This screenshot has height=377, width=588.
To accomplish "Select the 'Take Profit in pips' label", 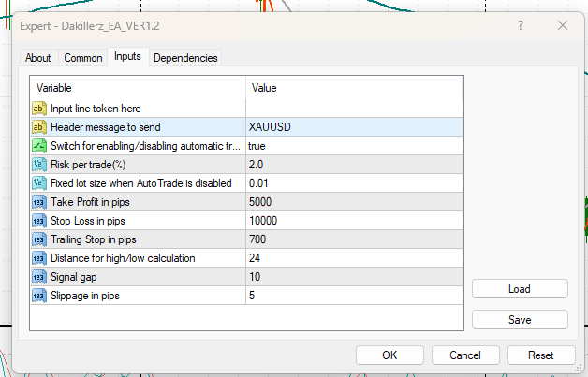I will click(x=90, y=202).
